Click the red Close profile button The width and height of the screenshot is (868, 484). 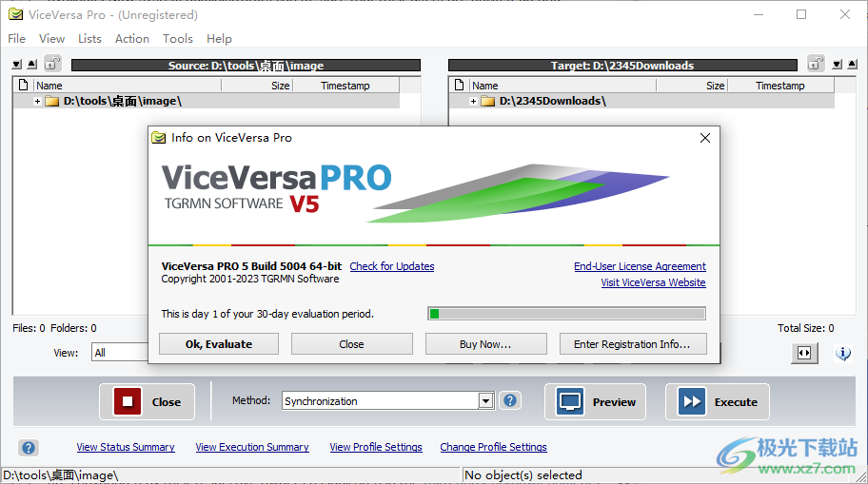[x=148, y=401]
